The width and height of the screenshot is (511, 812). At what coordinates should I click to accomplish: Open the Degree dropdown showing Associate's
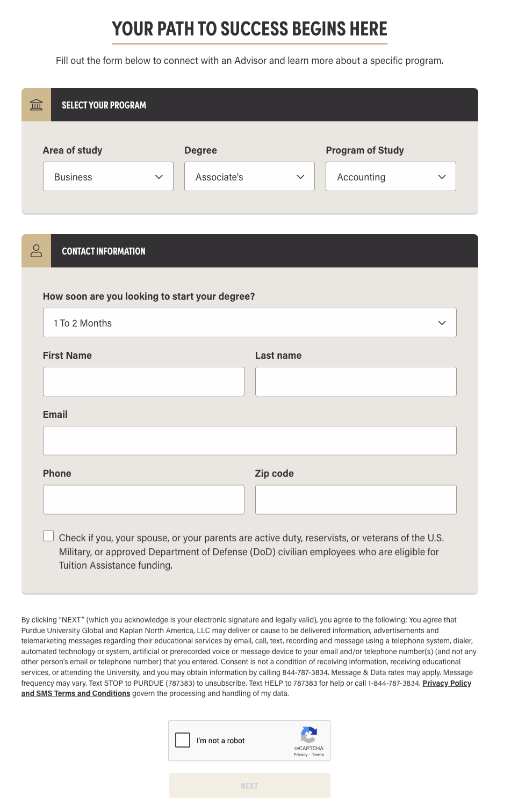tap(249, 177)
